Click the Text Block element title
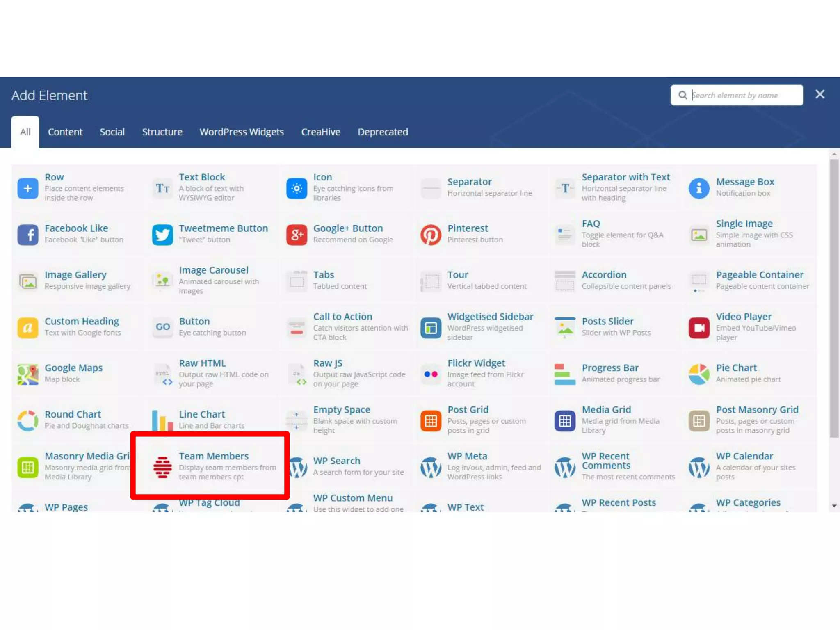This screenshot has width=840, height=630. click(202, 177)
